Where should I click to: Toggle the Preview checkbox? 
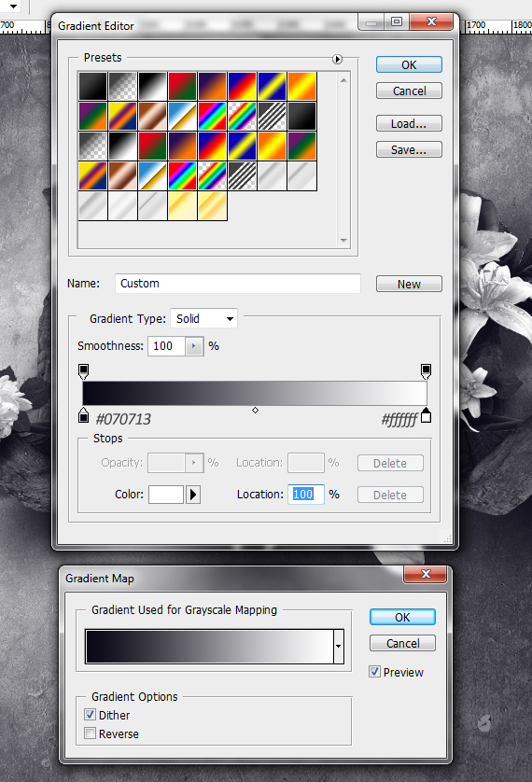tap(374, 672)
